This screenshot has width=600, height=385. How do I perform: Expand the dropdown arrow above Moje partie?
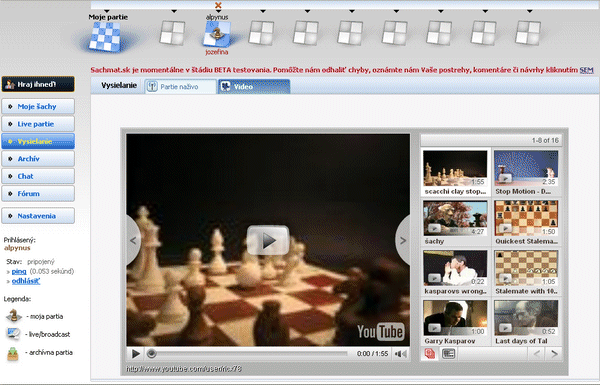[107, 11]
